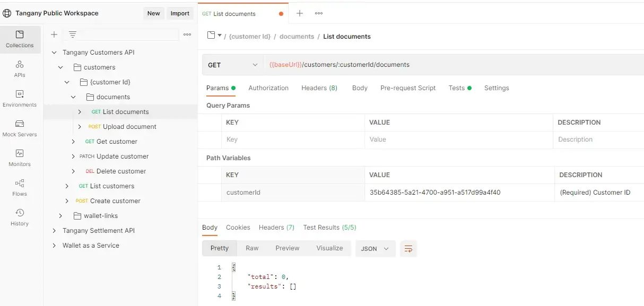Collapse the Tangany Customers API collection
Image resolution: width=644 pixels, height=306 pixels.
[54, 53]
